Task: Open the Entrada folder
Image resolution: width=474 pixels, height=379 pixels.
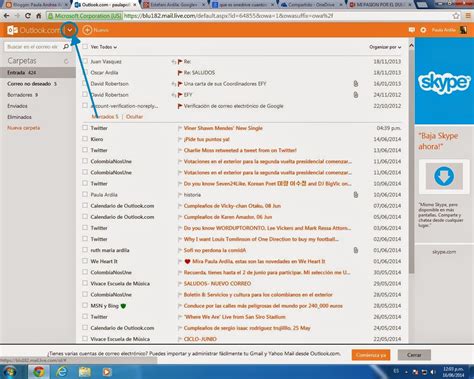Action: pyautogui.click(x=38, y=72)
